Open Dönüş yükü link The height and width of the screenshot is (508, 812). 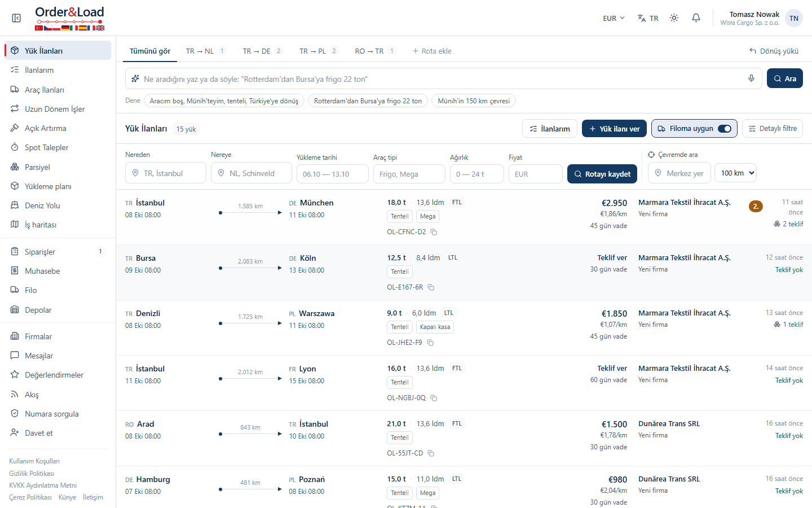(x=774, y=51)
